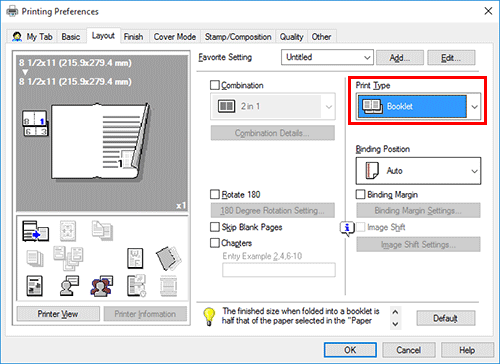
Task: Click the Printer View button
Action: point(58,314)
